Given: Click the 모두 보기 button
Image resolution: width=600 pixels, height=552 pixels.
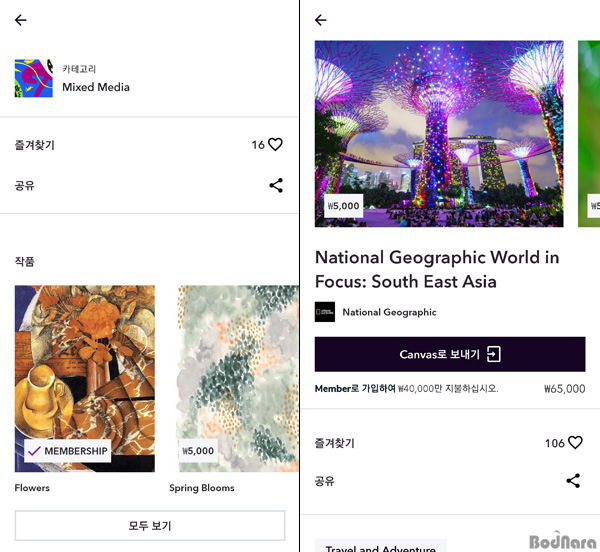Looking at the screenshot, I should pyautogui.click(x=150, y=526).
